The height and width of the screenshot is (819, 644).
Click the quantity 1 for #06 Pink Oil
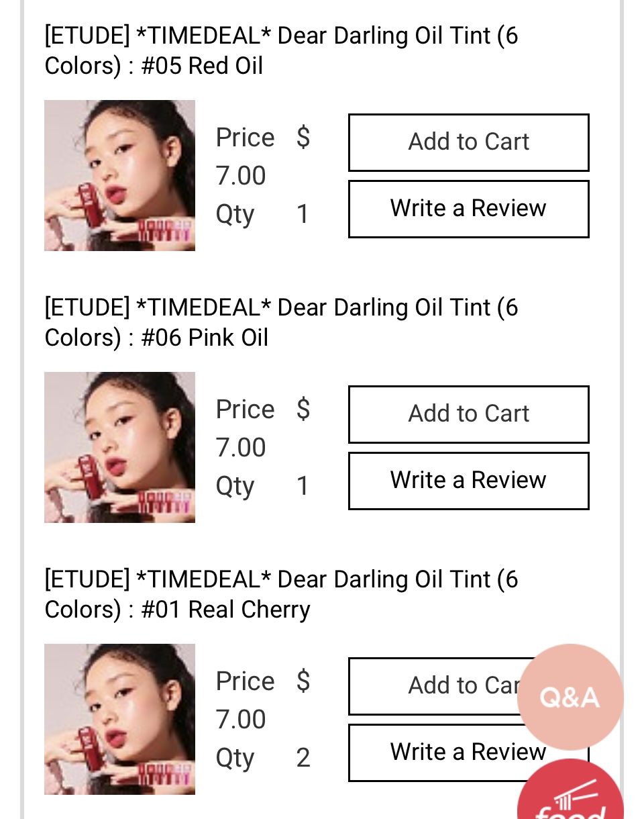303,486
